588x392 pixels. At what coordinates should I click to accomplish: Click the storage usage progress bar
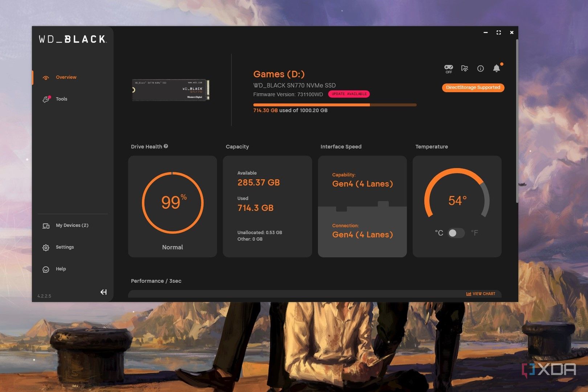tap(335, 105)
